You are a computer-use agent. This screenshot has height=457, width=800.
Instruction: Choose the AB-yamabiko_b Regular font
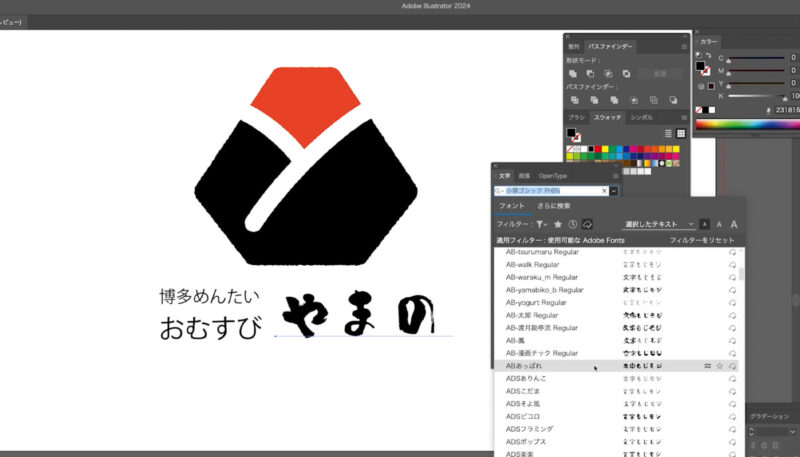click(x=544, y=290)
